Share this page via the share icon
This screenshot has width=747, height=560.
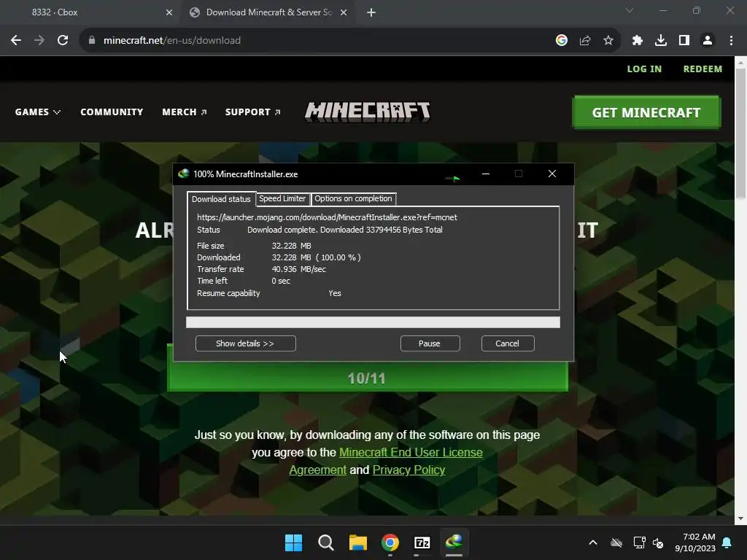(x=585, y=41)
